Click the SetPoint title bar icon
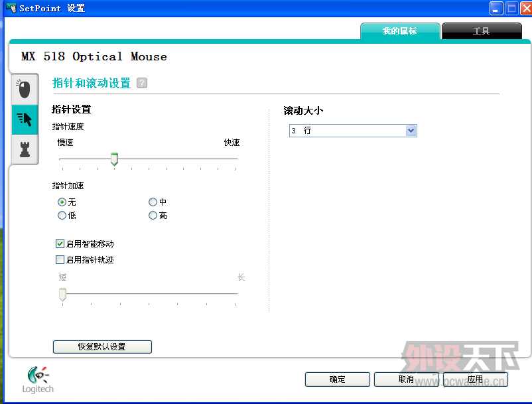Screen dimensions: 532x404 tap(11, 7)
